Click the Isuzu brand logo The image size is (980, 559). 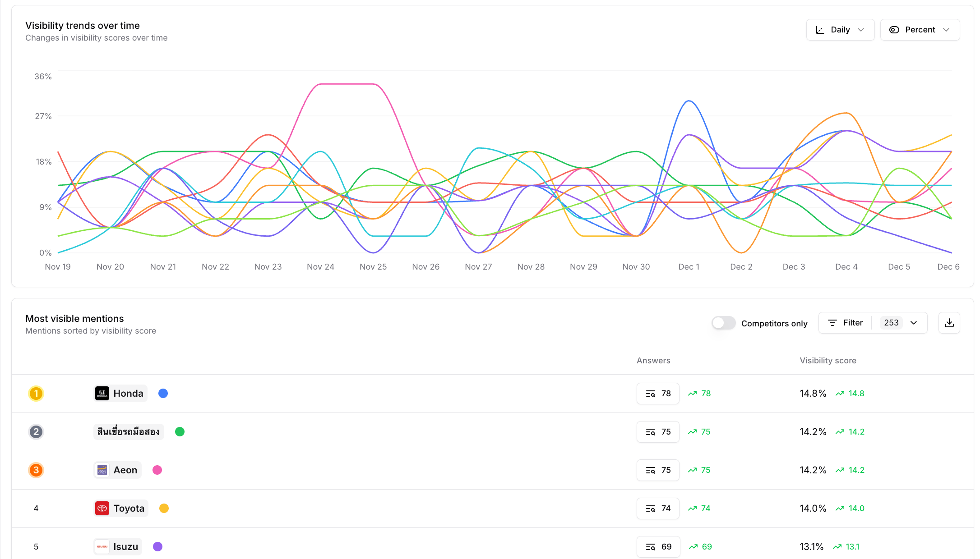coord(102,546)
